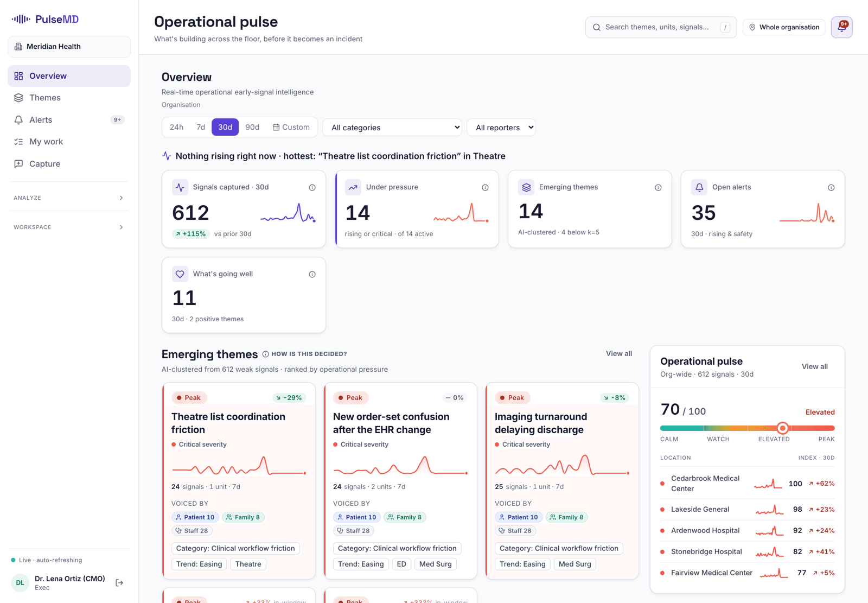Click the info icon on Emerging themes card
This screenshot has height=603, width=868.
point(658,187)
